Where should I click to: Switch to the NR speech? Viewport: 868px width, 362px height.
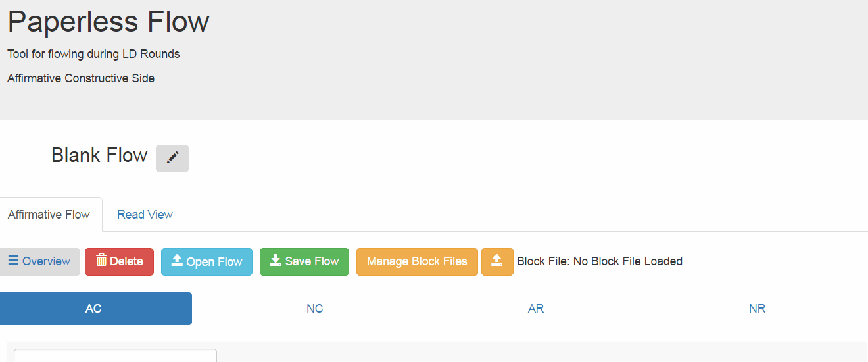tap(757, 309)
